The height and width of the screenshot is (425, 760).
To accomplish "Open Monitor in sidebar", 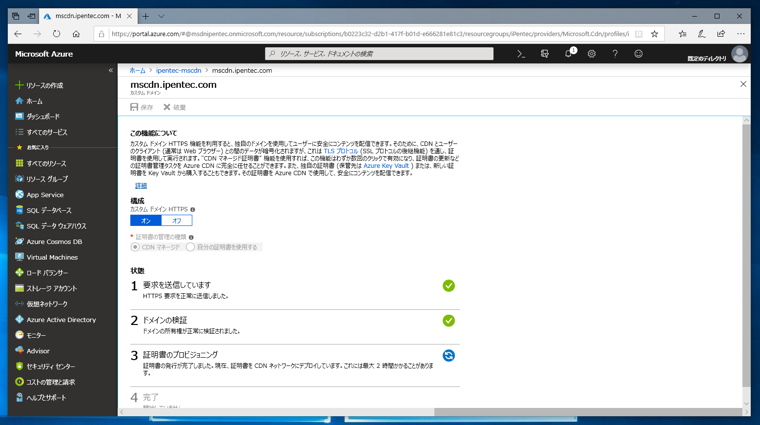I will coord(31,335).
